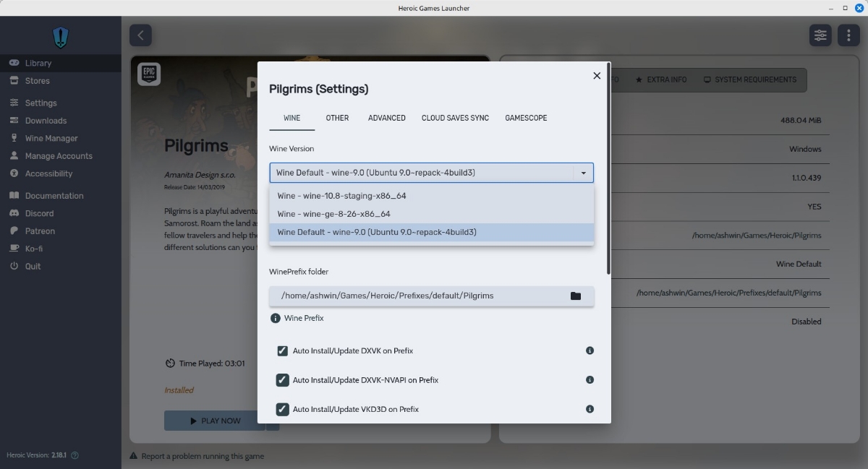Click the PLAY NOW button
Image resolution: width=868 pixels, height=469 pixels.
[215, 421]
